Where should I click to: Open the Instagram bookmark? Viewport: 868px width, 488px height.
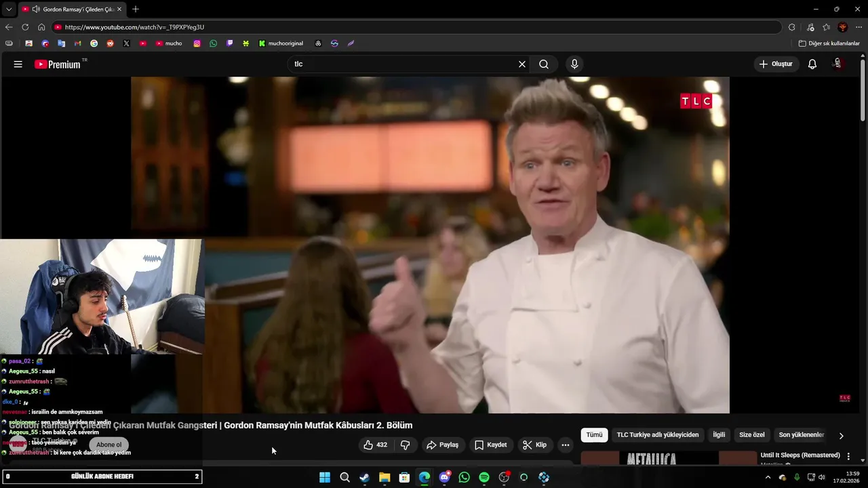[197, 43]
